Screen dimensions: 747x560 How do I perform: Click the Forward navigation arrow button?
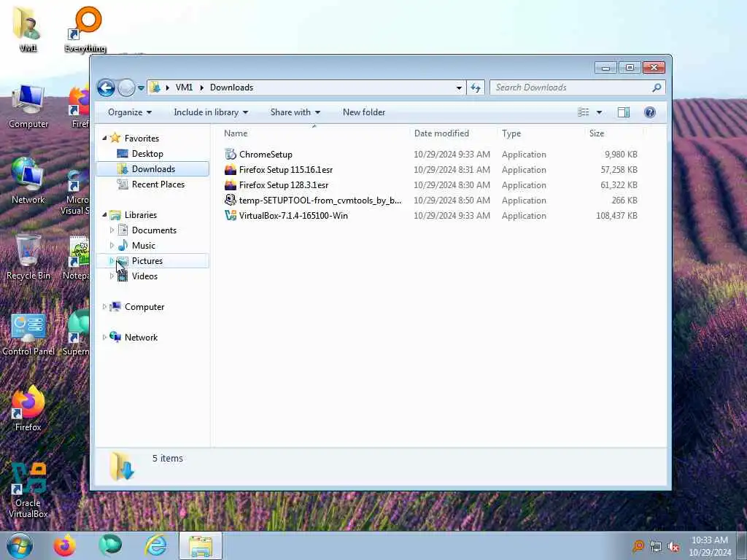[126, 87]
